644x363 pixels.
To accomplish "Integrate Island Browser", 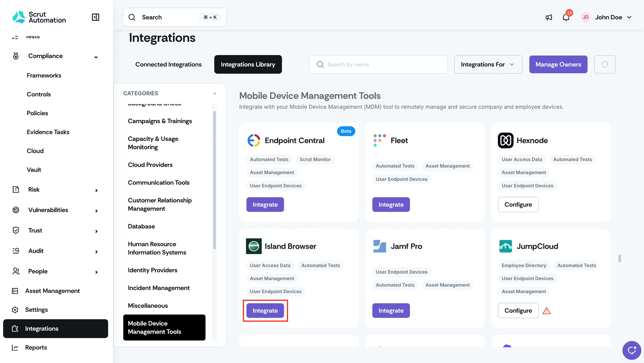I will pos(265,311).
